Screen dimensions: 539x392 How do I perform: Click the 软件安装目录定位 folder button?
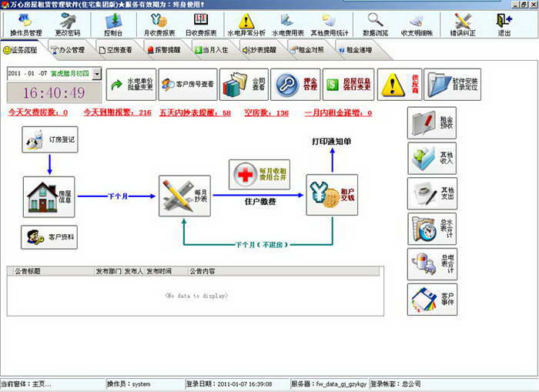coord(453,84)
